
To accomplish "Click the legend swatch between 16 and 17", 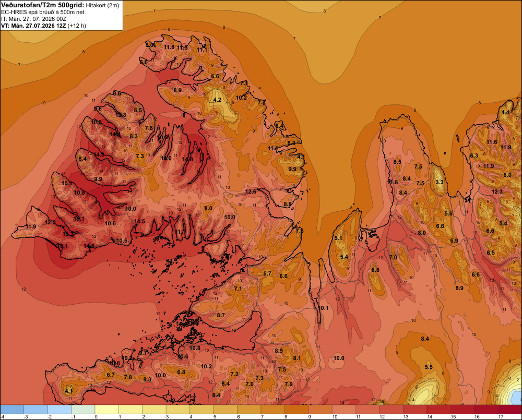I will [x=487, y=410].
